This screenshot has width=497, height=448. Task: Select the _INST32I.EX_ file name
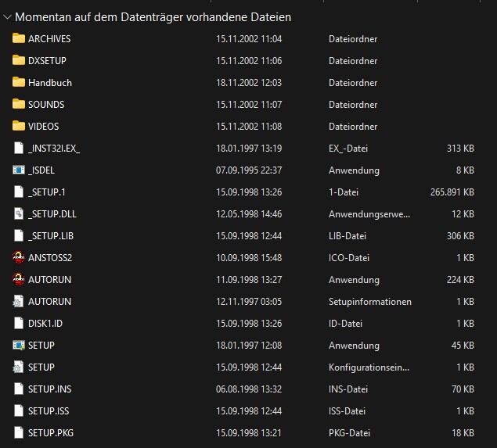tap(54, 148)
